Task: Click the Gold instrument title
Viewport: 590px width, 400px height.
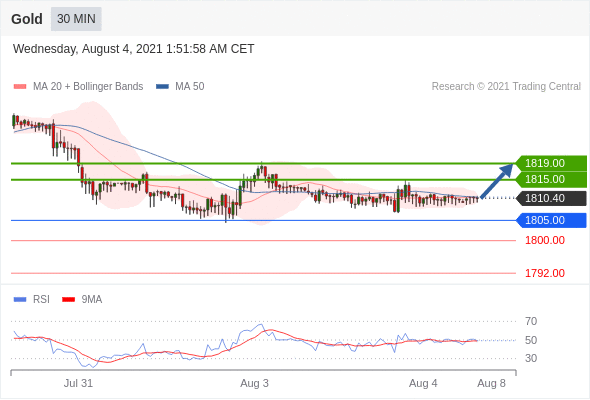Action: coord(27,19)
